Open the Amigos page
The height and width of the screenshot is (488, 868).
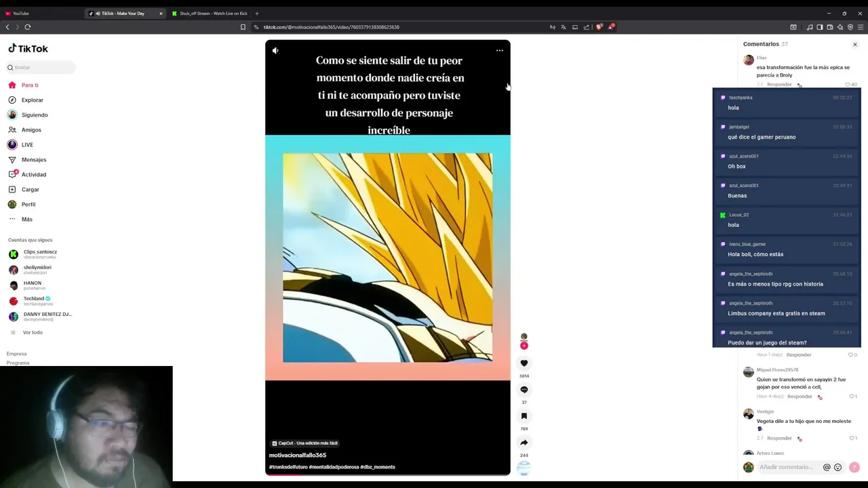(x=24, y=130)
